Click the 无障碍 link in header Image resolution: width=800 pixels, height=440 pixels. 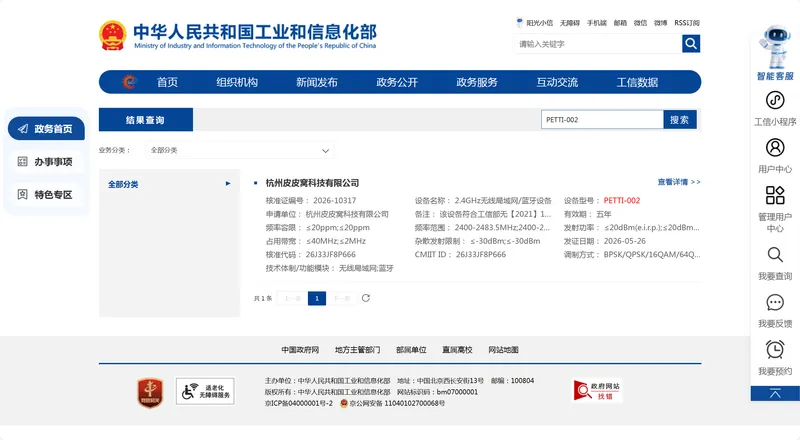[x=570, y=23]
